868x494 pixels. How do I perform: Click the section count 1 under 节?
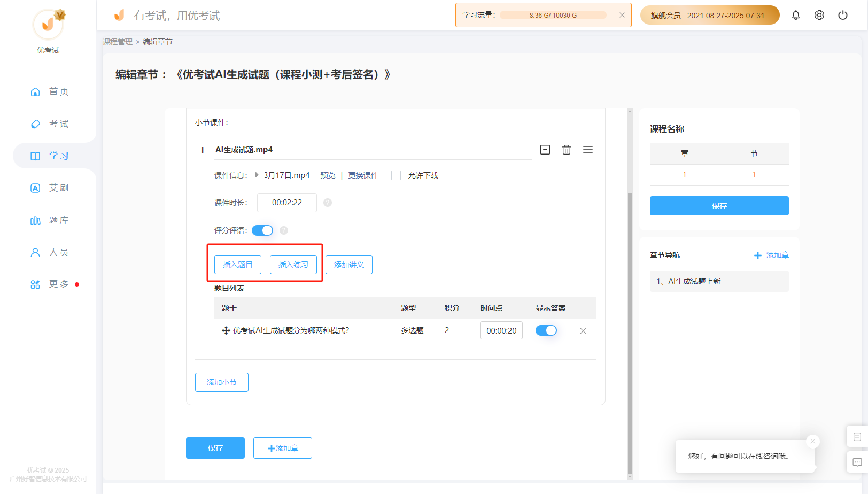(754, 175)
